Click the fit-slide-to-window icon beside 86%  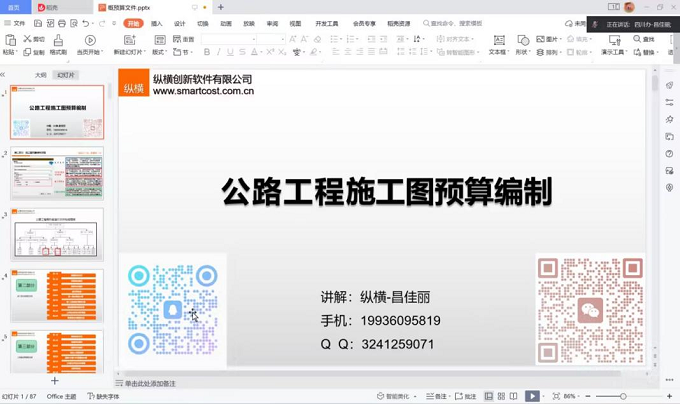coord(556,396)
